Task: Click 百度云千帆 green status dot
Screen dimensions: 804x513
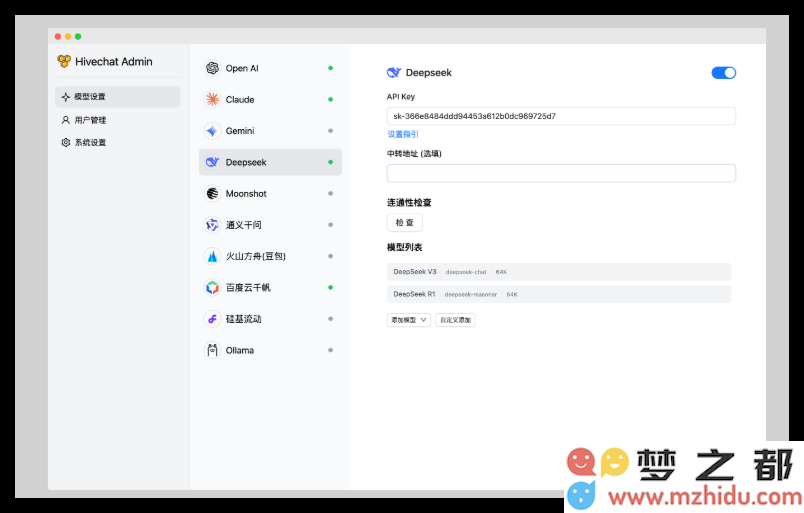Action: [331, 287]
